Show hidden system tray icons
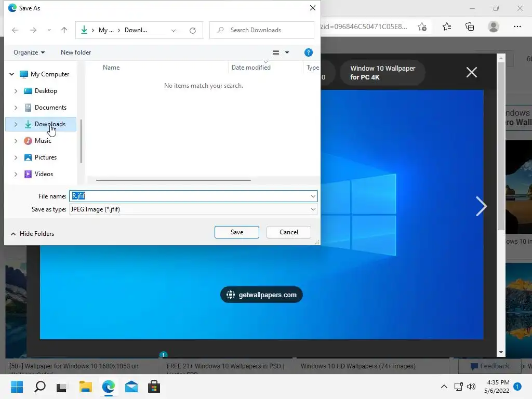This screenshot has width=532, height=399. (444, 387)
